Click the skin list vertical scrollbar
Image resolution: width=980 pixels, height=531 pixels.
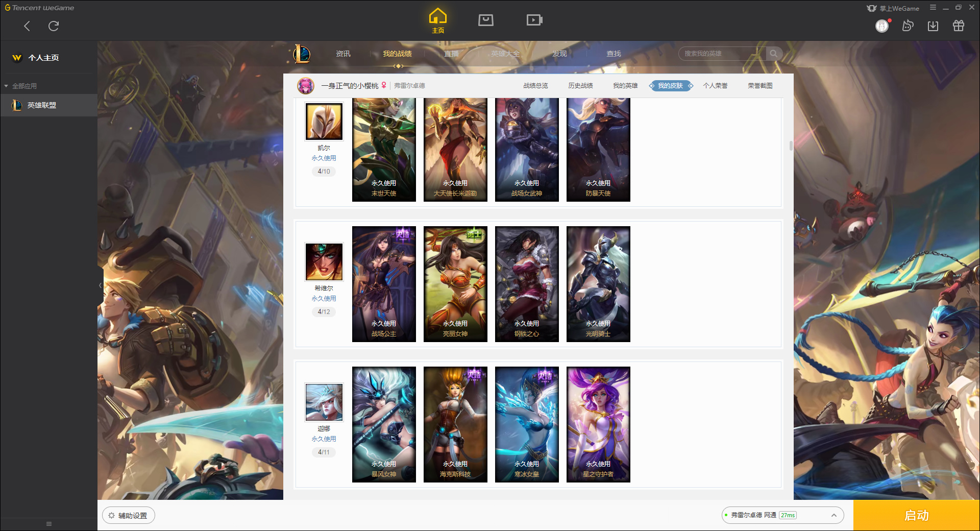click(791, 146)
